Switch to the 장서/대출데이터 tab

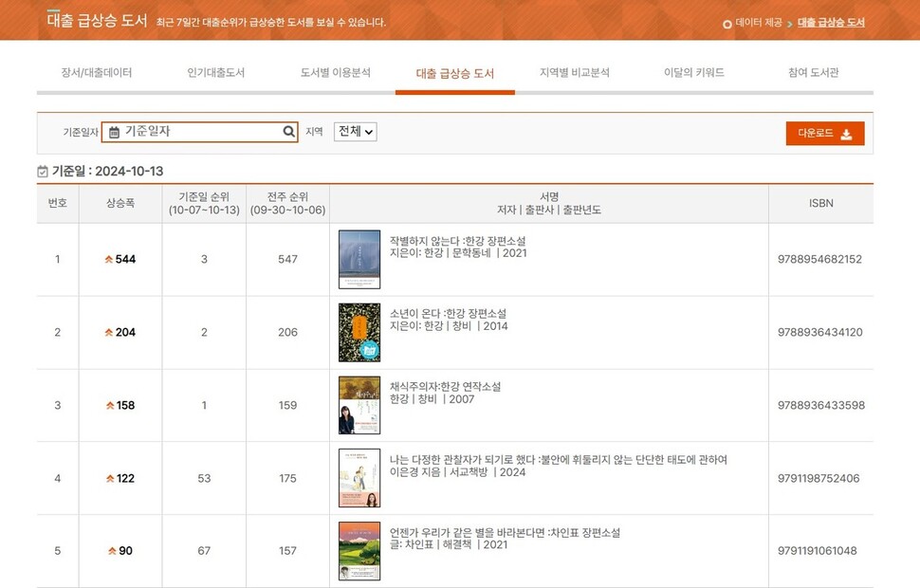[x=97, y=73]
